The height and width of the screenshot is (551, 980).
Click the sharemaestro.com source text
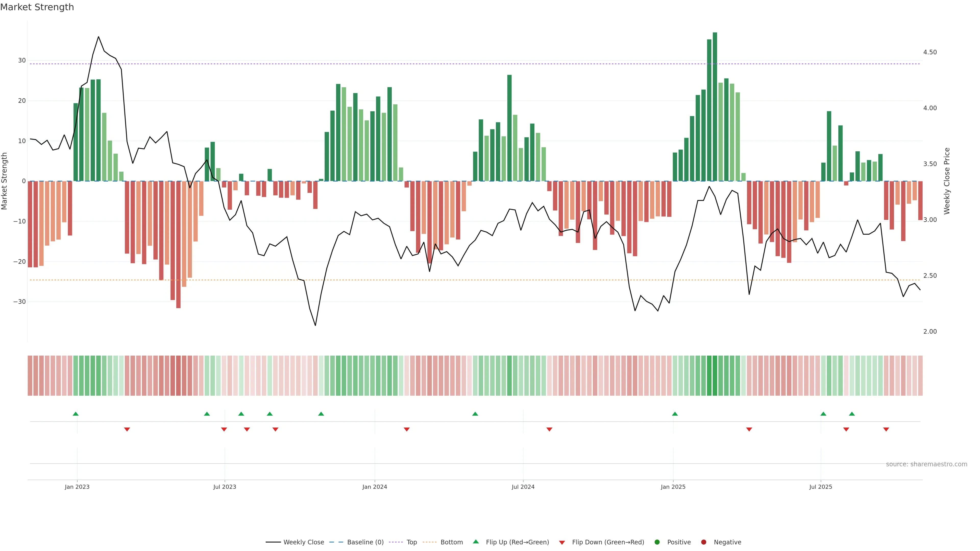point(926,464)
